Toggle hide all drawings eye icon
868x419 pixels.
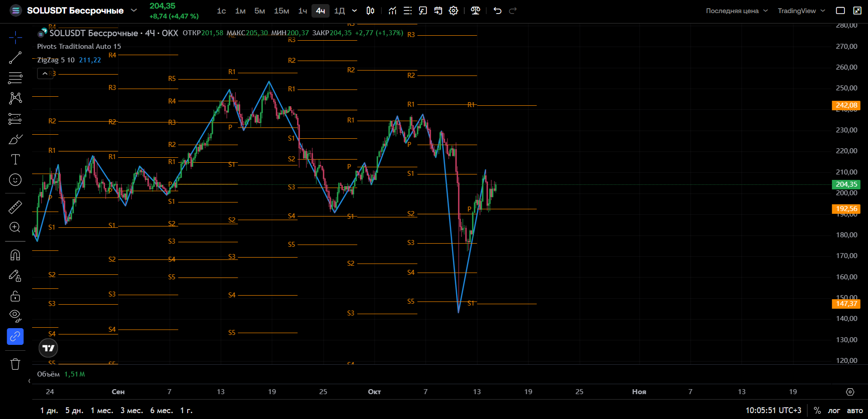15,315
